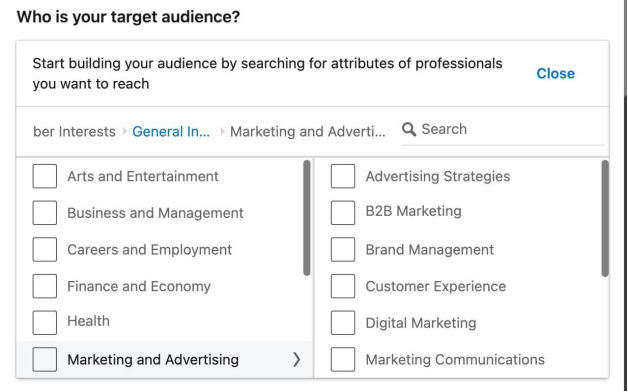The height and width of the screenshot is (392, 628).
Task: Tick the Business and Management checkbox
Action: pyautogui.click(x=44, y=213)
